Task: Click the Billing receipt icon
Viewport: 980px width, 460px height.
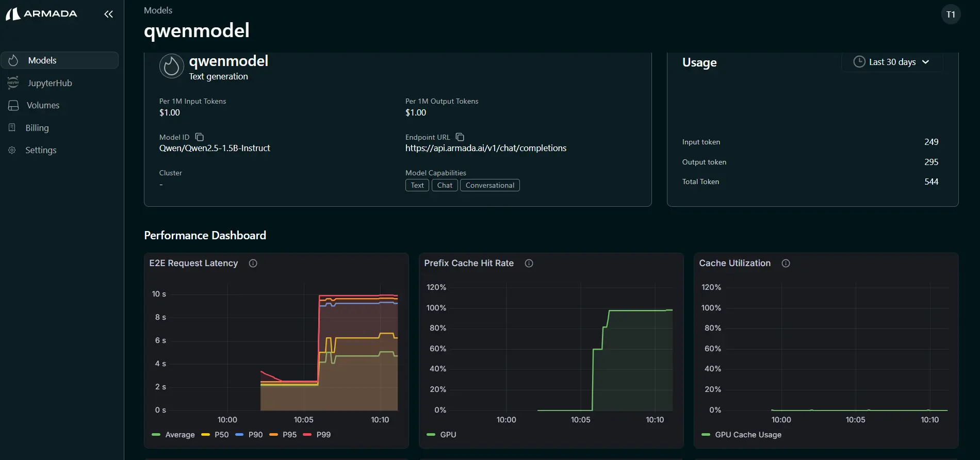Action: coord(12,127)
